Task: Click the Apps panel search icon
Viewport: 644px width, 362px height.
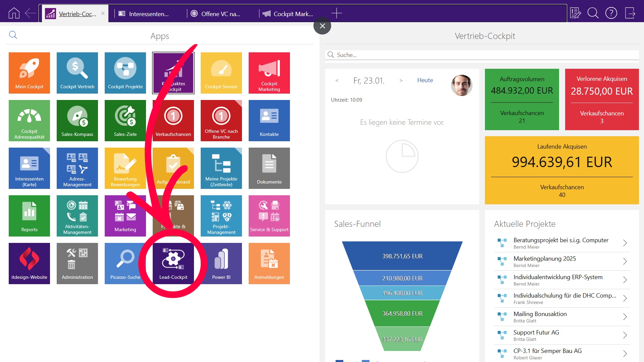Action: click(13, 35)
